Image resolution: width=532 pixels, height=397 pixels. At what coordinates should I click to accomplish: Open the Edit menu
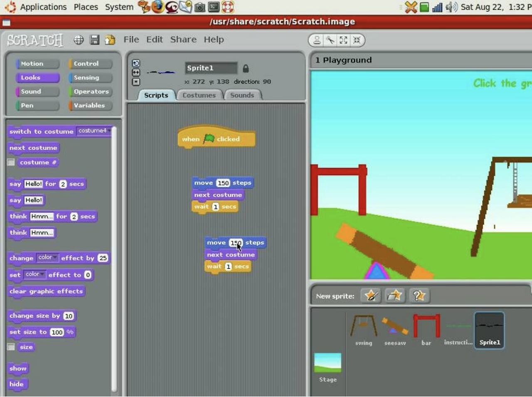[x=154, y=39]
